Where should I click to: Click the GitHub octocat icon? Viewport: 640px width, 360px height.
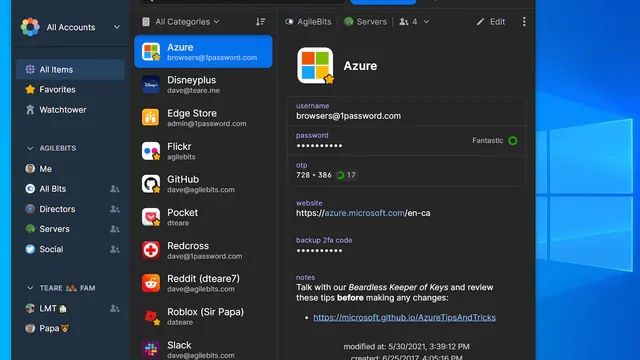pyautogui.click(x=151, y=184)
